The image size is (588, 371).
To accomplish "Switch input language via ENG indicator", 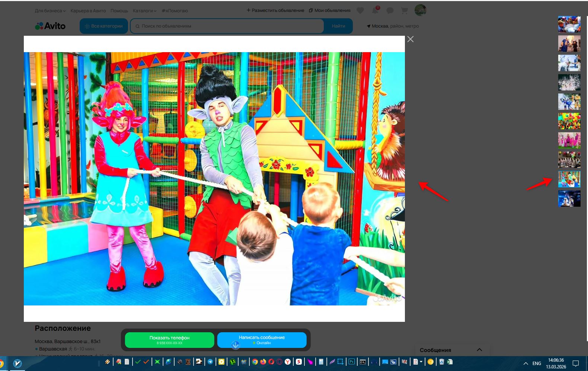I will 537,364.
